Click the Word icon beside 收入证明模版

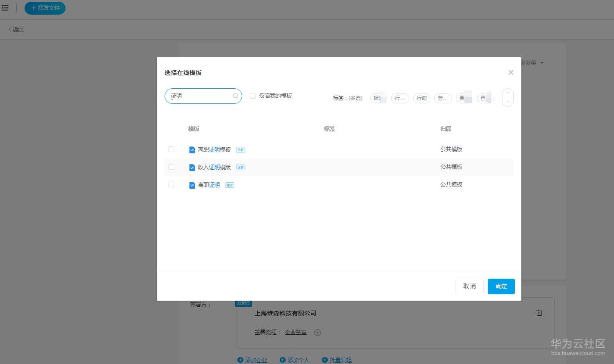point(192,168)
